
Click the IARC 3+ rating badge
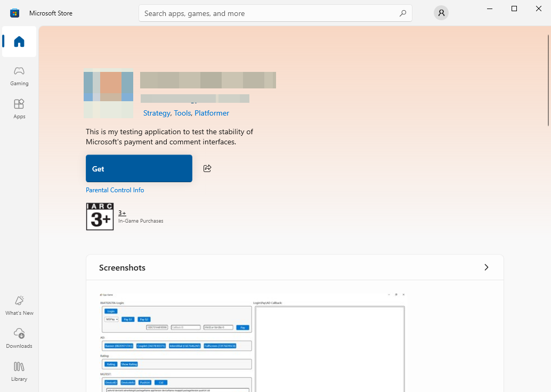(x=100, y=216)
